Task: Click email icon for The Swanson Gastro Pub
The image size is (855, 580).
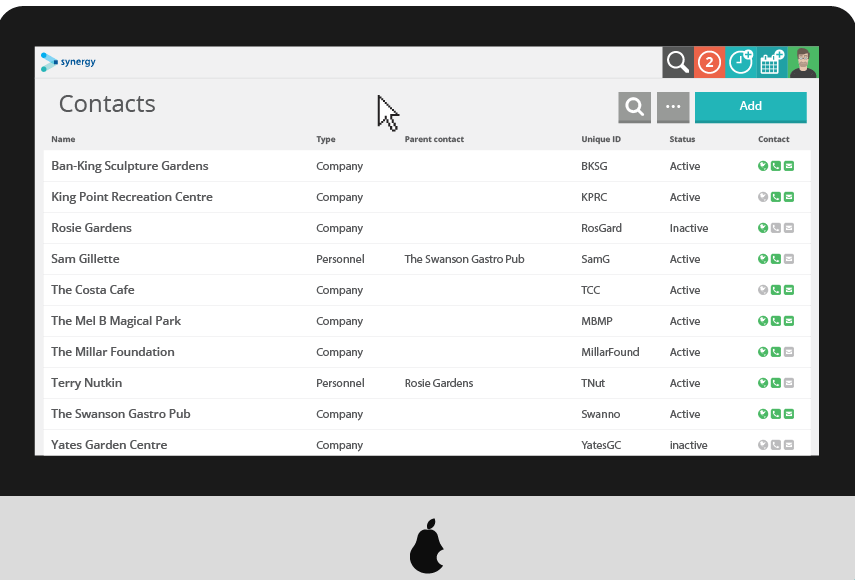Action: pyautogui.click(x=789, y=414)
